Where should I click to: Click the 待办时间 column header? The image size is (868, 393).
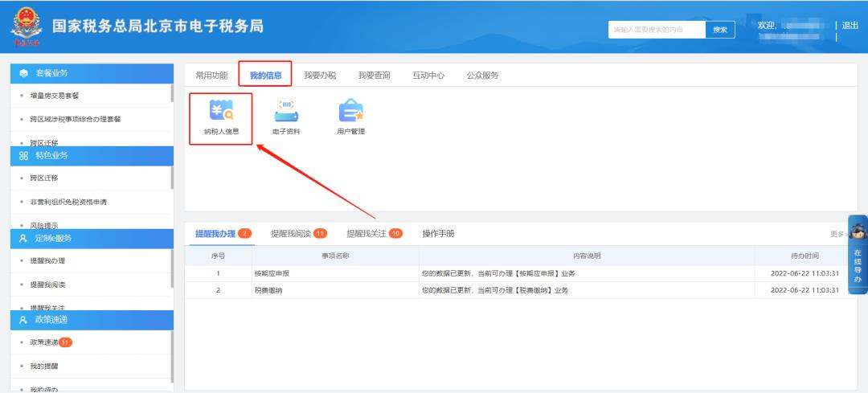click(805, 256)
